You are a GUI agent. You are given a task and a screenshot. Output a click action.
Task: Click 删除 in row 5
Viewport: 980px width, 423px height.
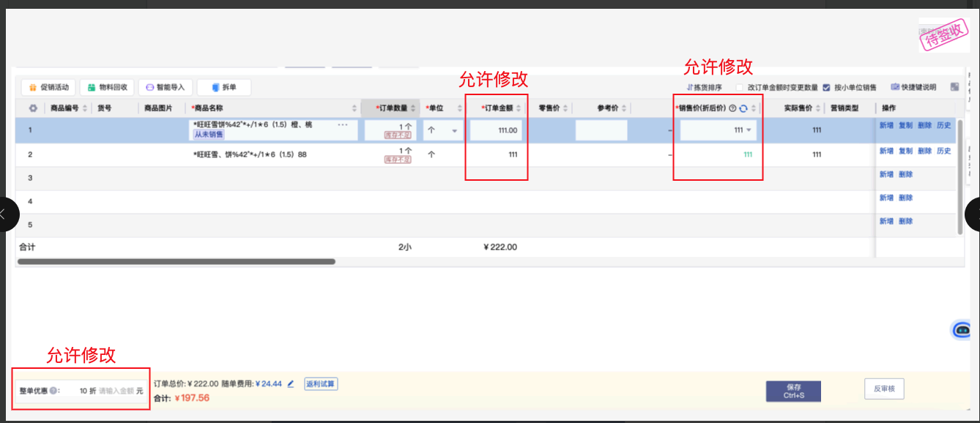[x=905, y=221]
